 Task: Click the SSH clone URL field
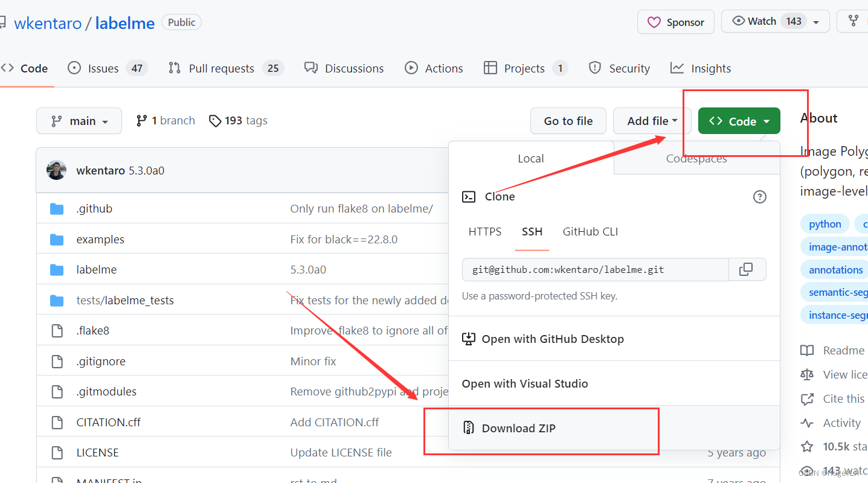click(x=596, y=269)
